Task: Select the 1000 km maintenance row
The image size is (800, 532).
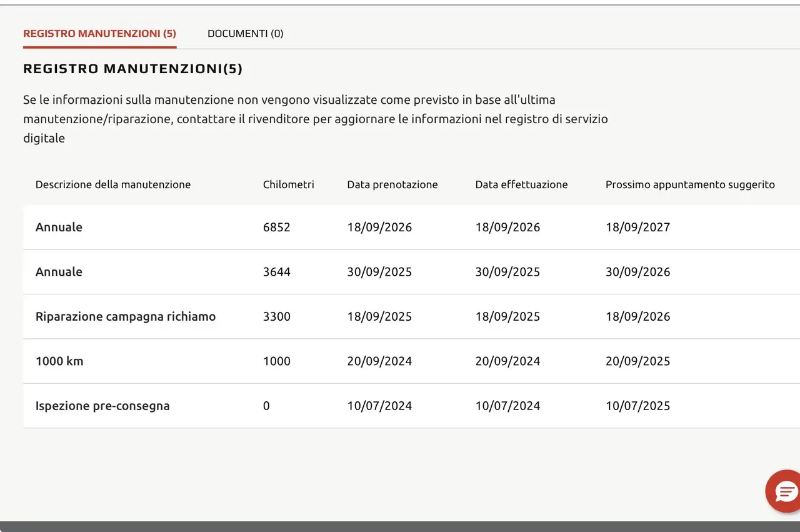Action: pos(411,361)
